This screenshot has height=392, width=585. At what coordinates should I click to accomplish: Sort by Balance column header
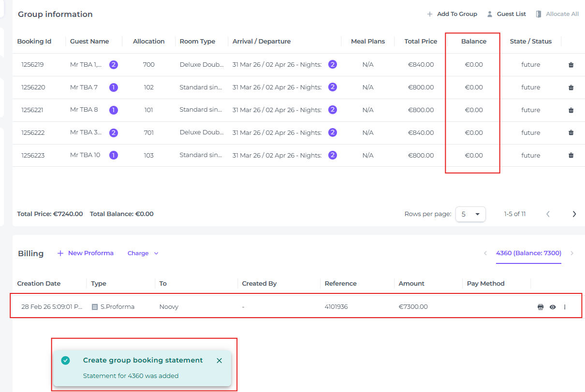[x=473, y=42]
